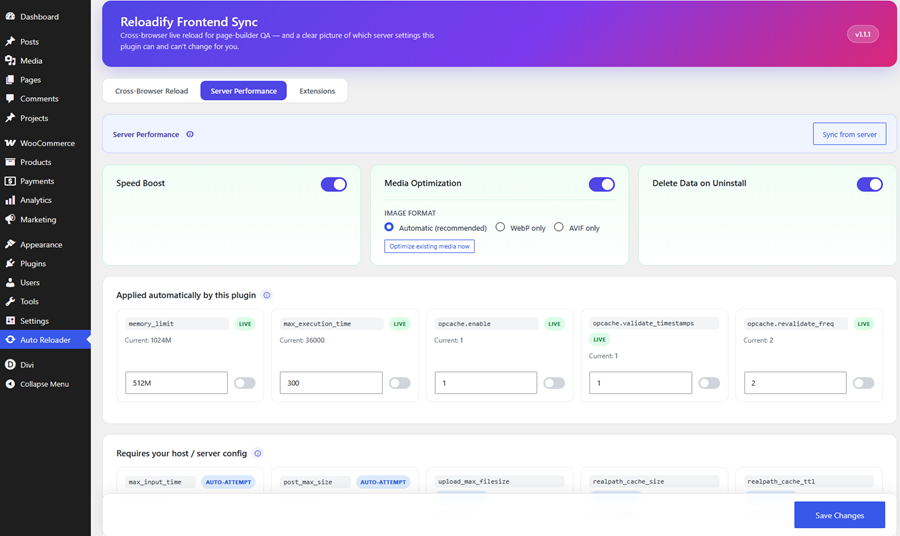The height and width of the screenshot is (536, 900).
Task: Toggle the Speed Boost switch
Action: coord(333,184)
